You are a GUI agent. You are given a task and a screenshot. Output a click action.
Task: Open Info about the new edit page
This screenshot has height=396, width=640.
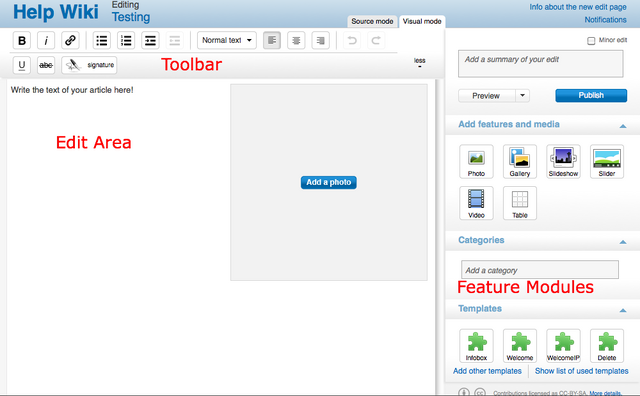point(578,7)
